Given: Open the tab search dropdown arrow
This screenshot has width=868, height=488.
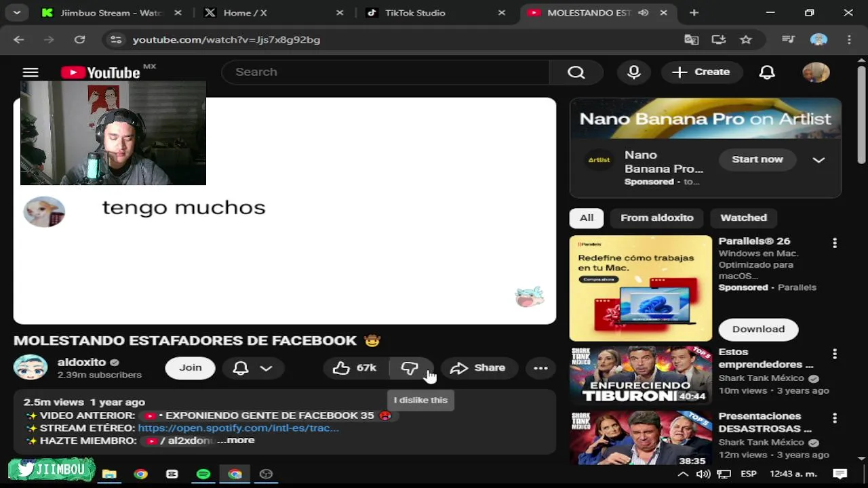Looking at the screenshot, I should [16, 13].
